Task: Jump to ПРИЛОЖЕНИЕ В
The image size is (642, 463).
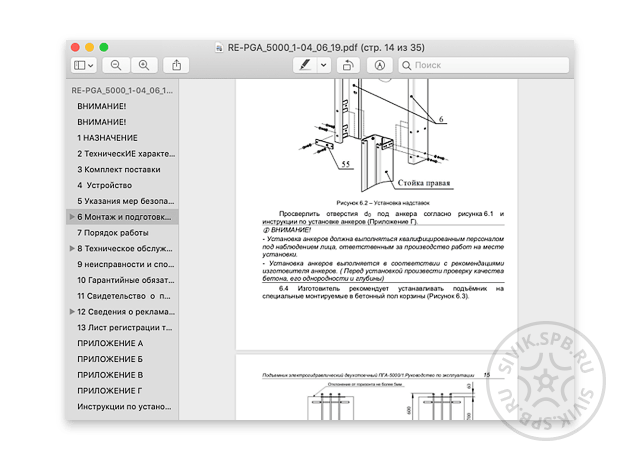Action: click(x=110, y=375)
